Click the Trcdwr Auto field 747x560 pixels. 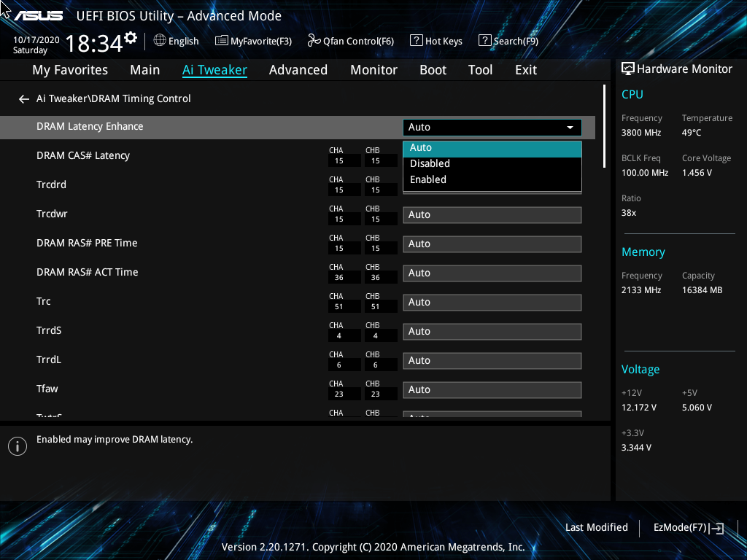tap(492, 215)
